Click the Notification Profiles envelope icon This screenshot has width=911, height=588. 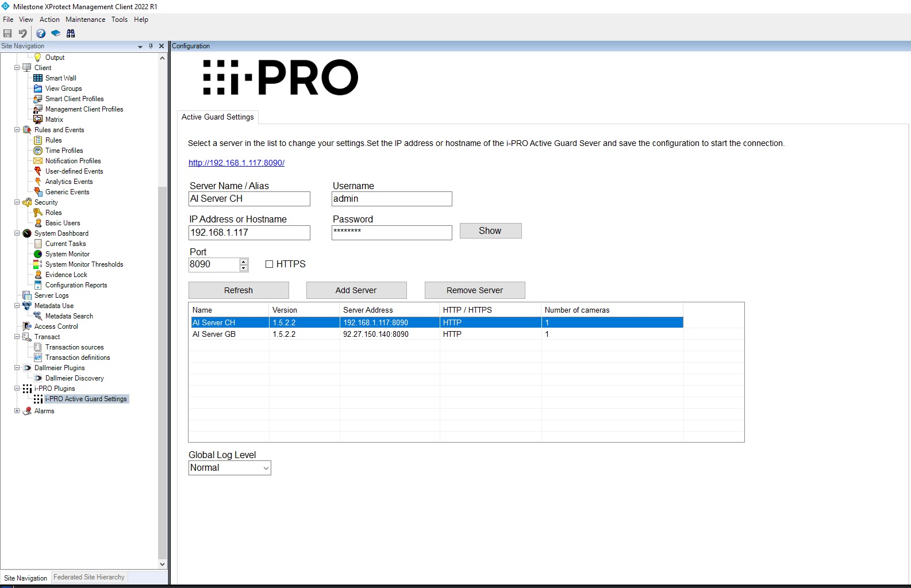click(38, 161)
